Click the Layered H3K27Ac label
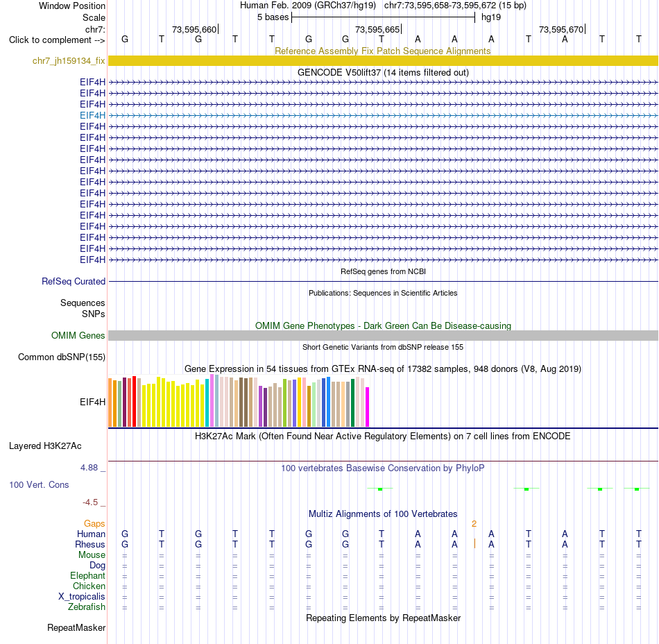This screenshot has height=644, width=659. pyautogui.click(x=45, y=446)
